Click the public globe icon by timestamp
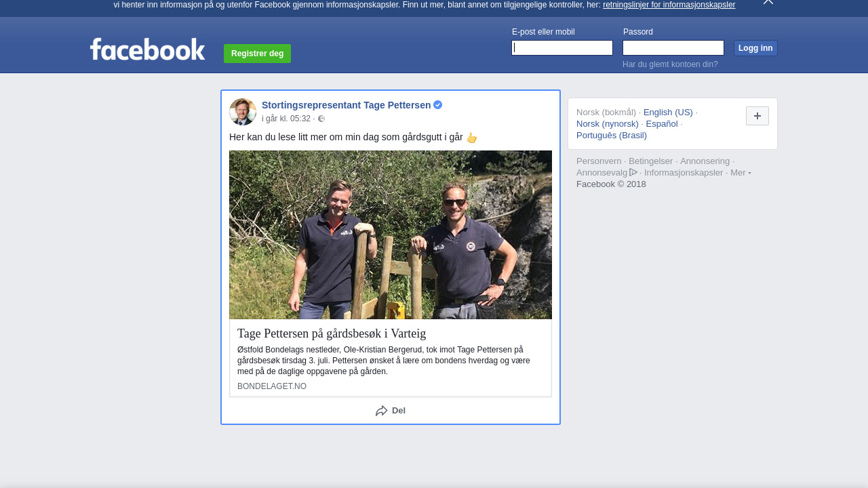 click(x=321, y=119)
